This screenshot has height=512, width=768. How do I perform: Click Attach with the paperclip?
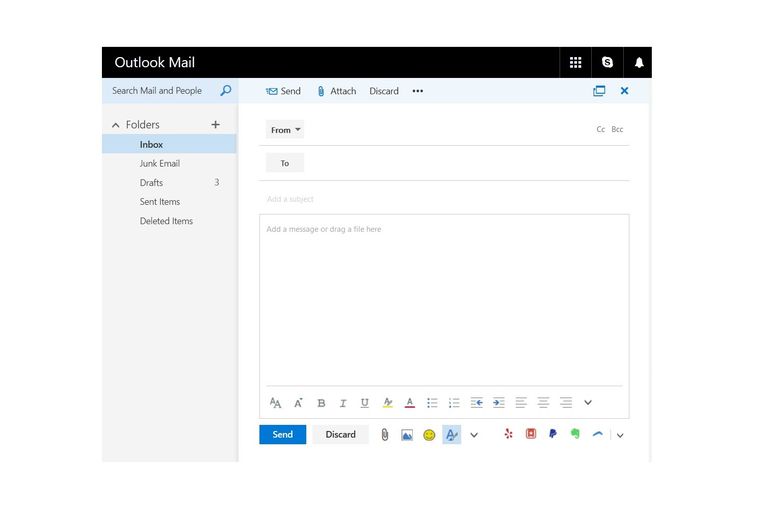click(x=336, y=91)
